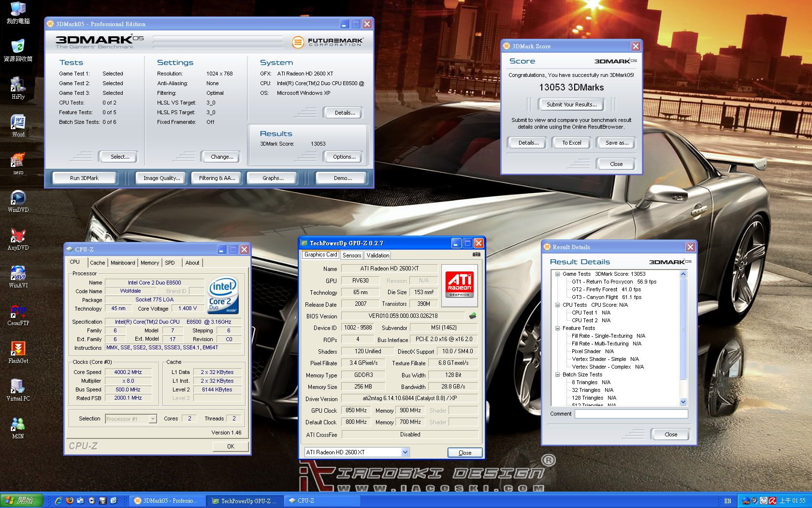This screenshot has width=812, height=508.
Task: Collapse the Game Tests tree node
Action: (x=557, y=274)
